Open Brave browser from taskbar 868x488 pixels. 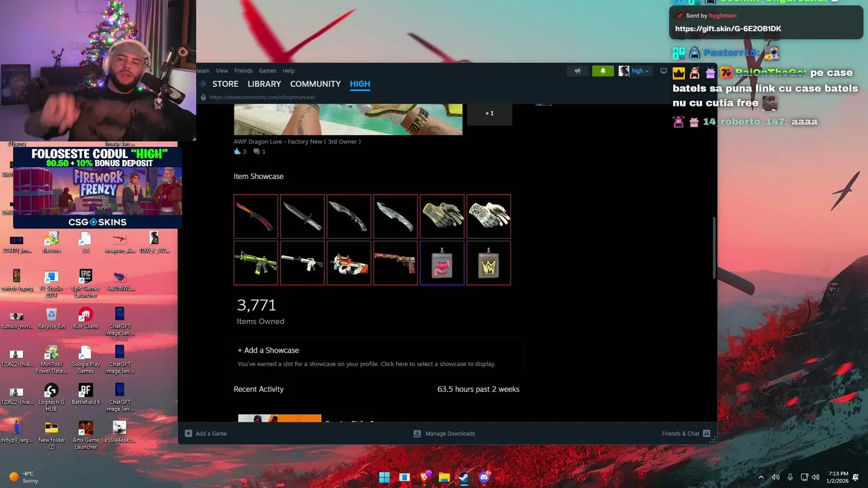425,477
